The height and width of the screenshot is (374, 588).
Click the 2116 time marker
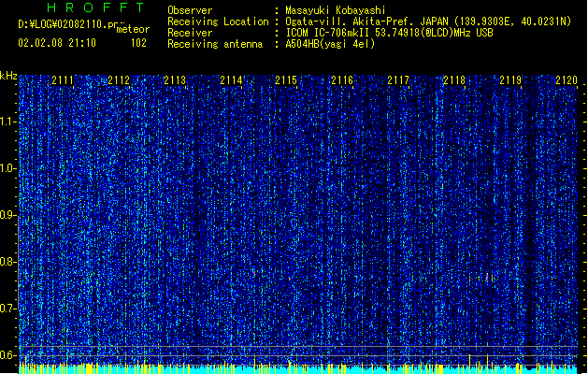(342, 80)
